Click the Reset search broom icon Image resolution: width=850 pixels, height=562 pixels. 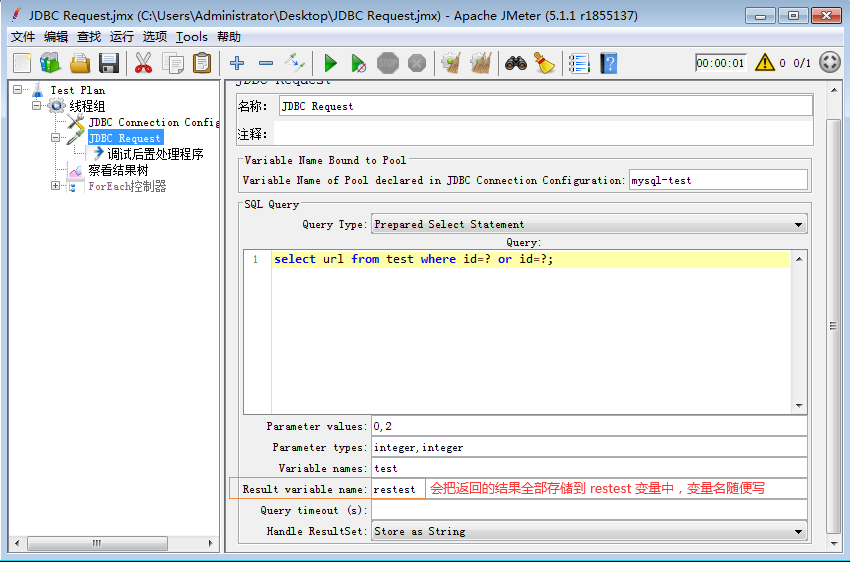pos(545,63)
